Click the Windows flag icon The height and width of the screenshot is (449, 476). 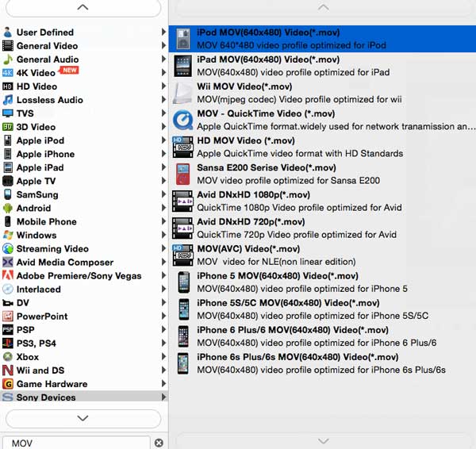pyautogui.click(x=8, y=235)
